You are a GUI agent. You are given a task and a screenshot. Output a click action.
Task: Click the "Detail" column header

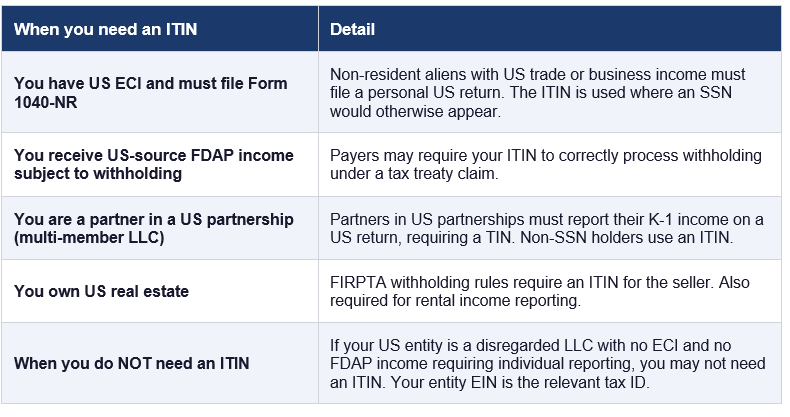pos(352,29)
